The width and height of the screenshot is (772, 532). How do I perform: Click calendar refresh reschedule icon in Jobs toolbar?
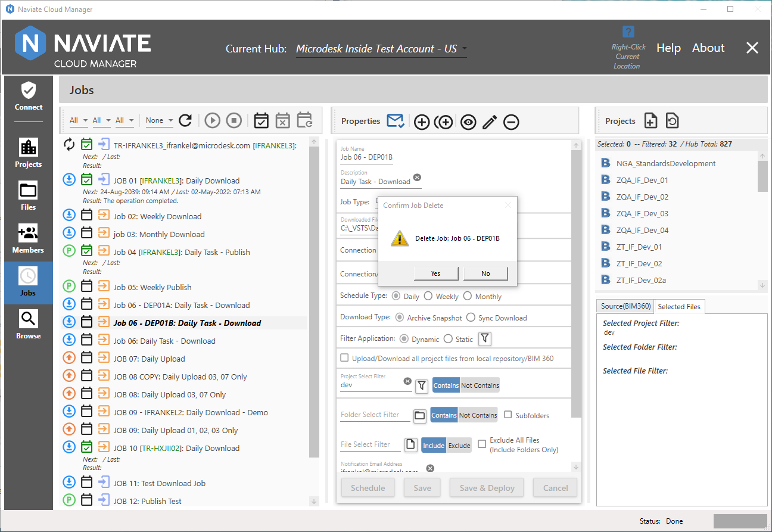304,120
